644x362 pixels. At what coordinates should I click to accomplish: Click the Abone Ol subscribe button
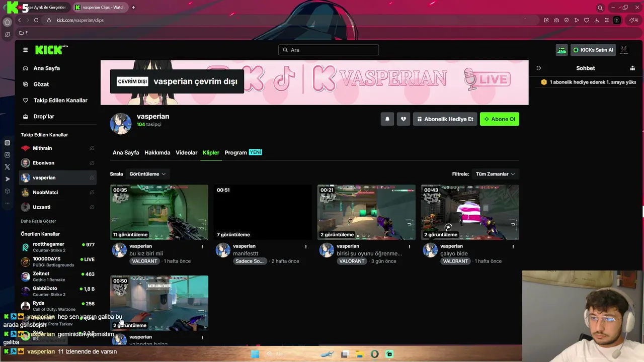(500, 119)
